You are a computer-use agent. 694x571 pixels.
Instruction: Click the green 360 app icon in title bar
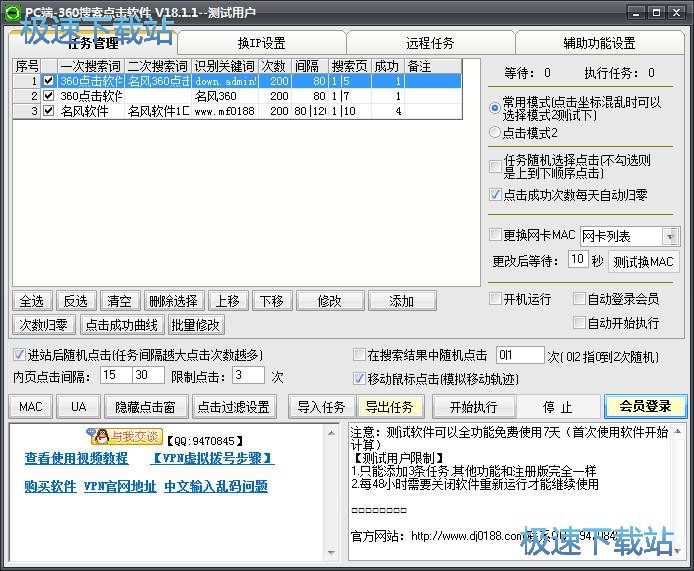[12, 13]
